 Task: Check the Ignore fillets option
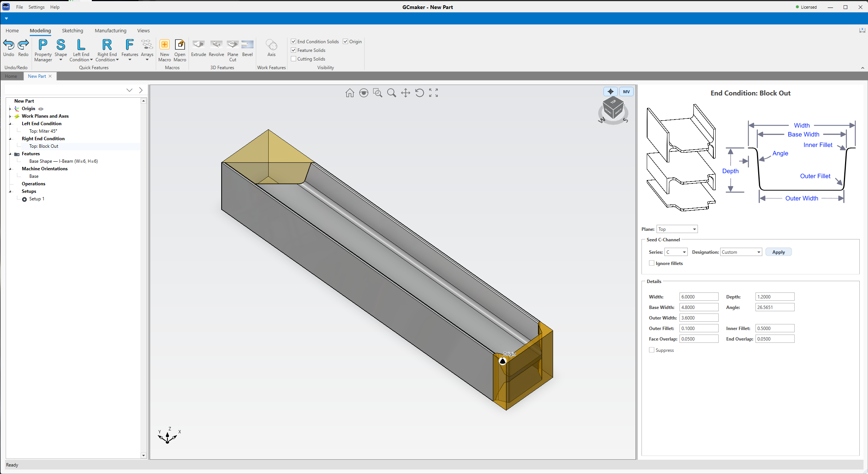(x=652, y=263)
